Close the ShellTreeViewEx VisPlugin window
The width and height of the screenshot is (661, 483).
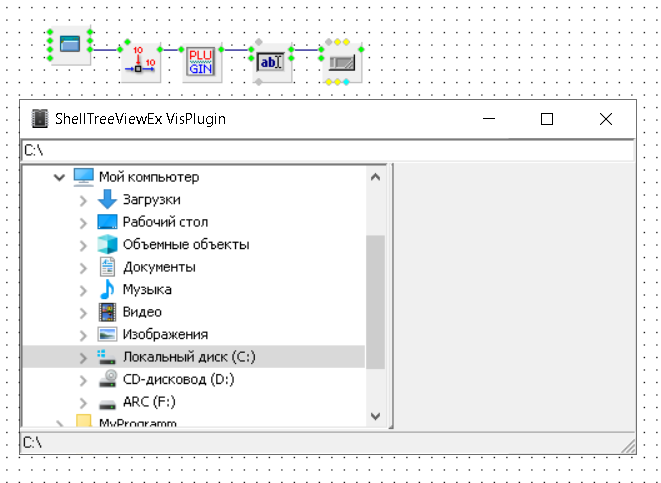point(606,119)
